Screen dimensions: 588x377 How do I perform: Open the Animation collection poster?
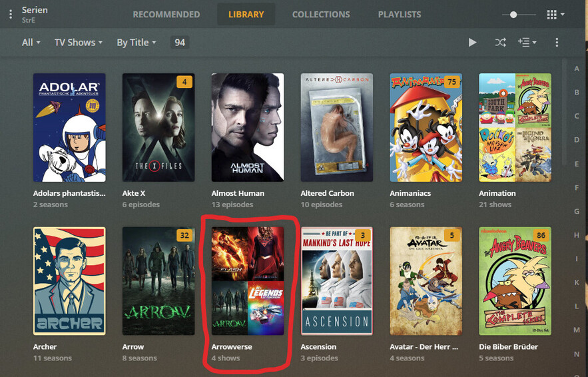coord(515,127)
